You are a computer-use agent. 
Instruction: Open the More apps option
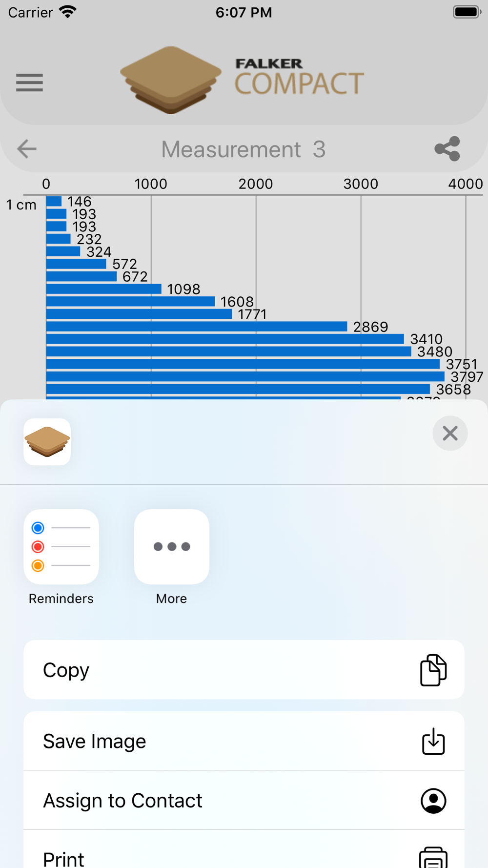(x=172, y=547)
